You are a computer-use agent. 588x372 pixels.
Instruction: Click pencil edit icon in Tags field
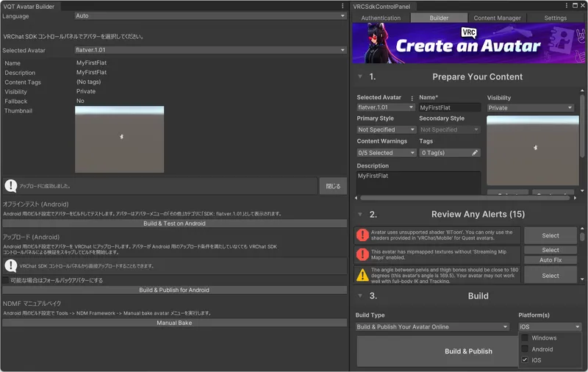475,153
